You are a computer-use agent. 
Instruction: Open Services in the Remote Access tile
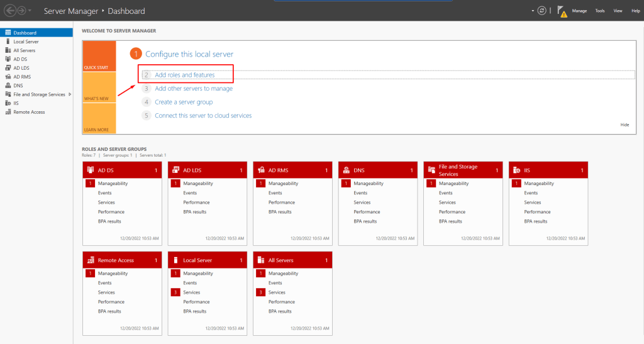tap(106, 292)
